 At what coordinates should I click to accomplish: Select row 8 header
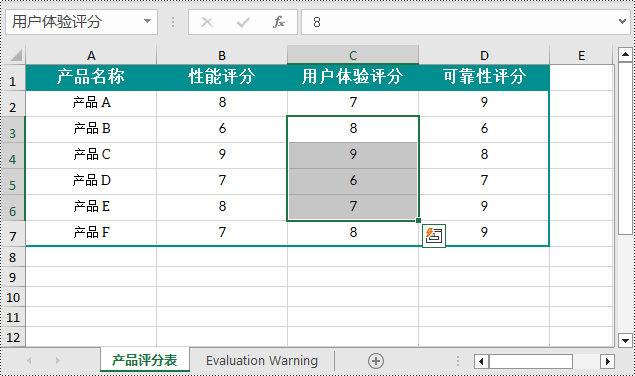(13, 257)
